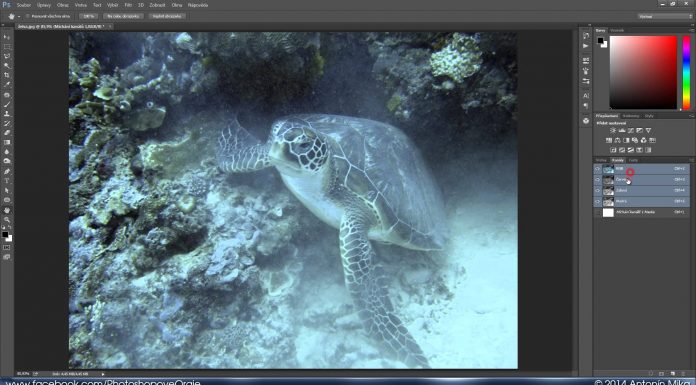696x385 pixels.
Task: Select the Dodge tool
Action: [x=7, y=161]
